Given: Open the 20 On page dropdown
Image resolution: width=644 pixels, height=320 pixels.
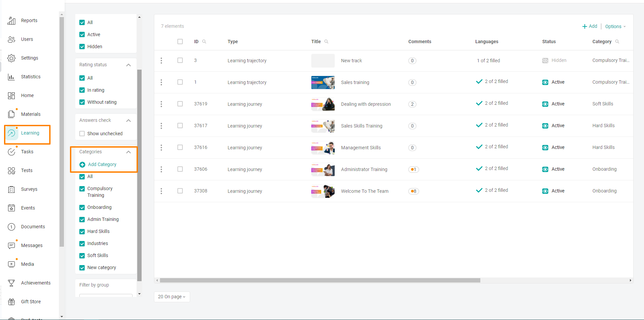Looking at the screenshot, I should pos(172,297).
